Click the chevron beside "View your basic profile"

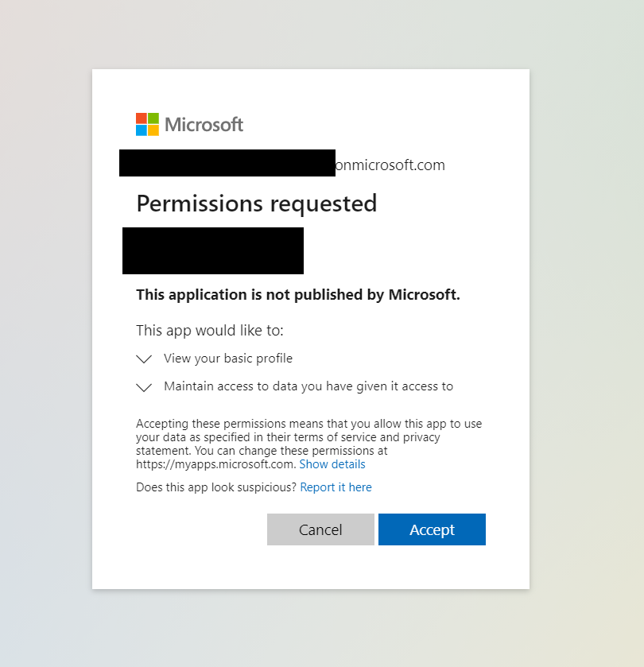point(144,359)
